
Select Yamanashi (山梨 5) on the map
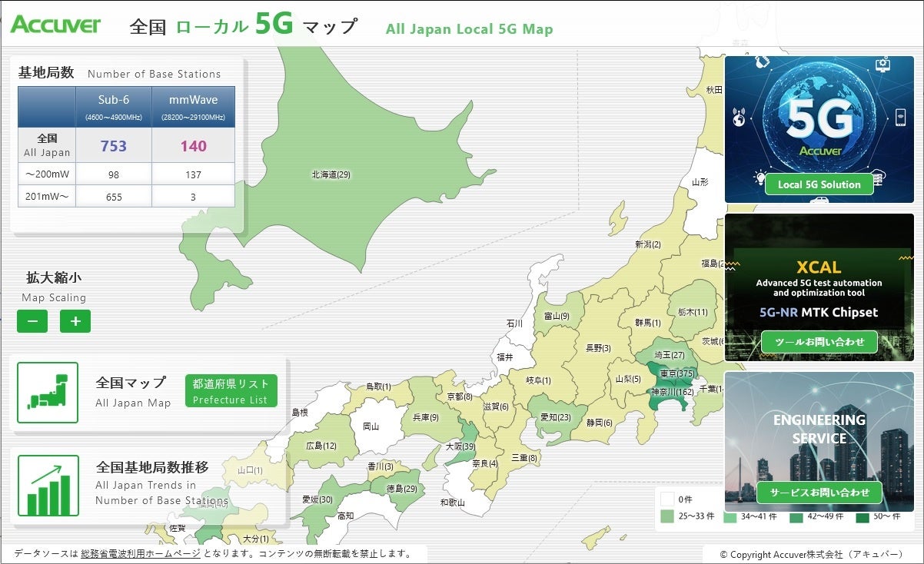click(628, 379)
